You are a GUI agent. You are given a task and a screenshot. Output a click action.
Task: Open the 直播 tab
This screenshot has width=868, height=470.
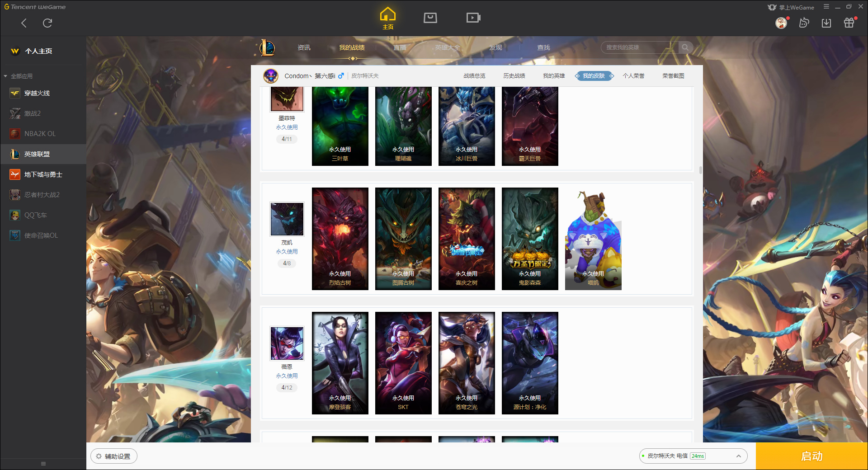pos(400,47)
